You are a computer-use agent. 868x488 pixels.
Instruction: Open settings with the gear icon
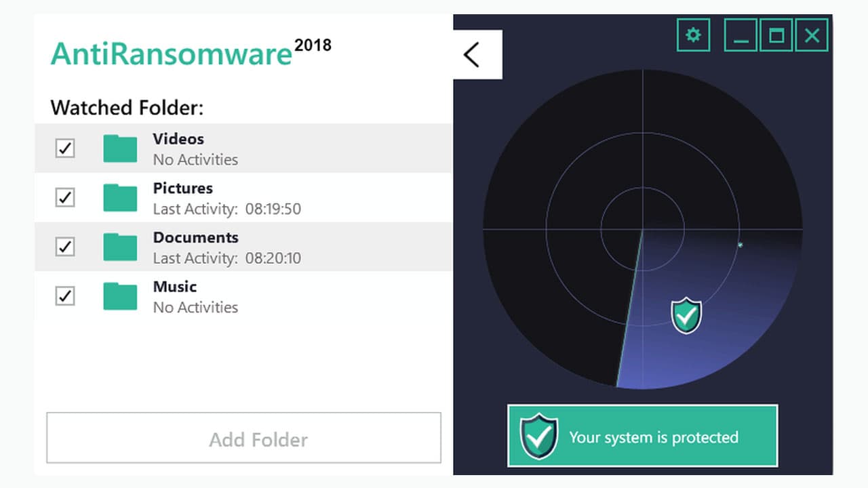pyautogui.click(x=693, y=35)
